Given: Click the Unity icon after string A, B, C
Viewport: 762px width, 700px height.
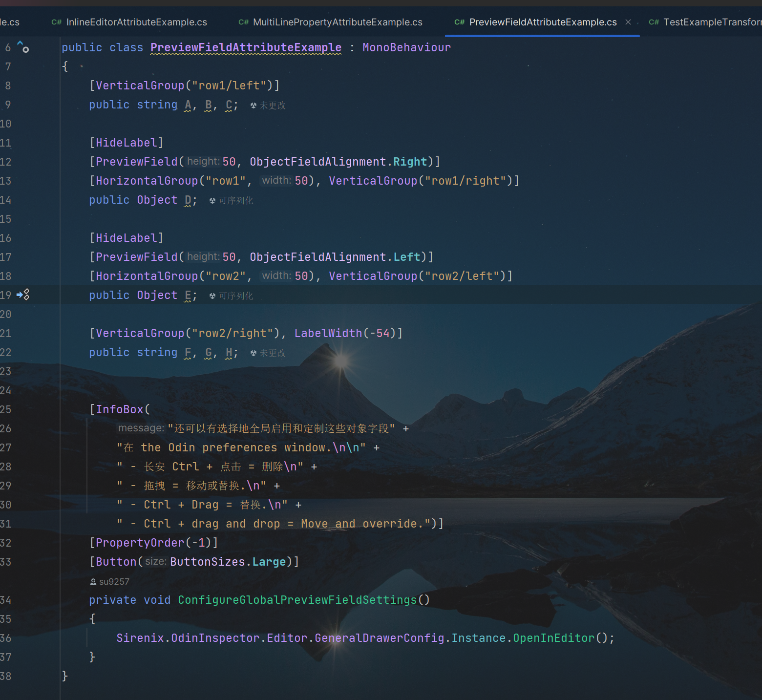Looking at the screenshot, I should 254,106.
